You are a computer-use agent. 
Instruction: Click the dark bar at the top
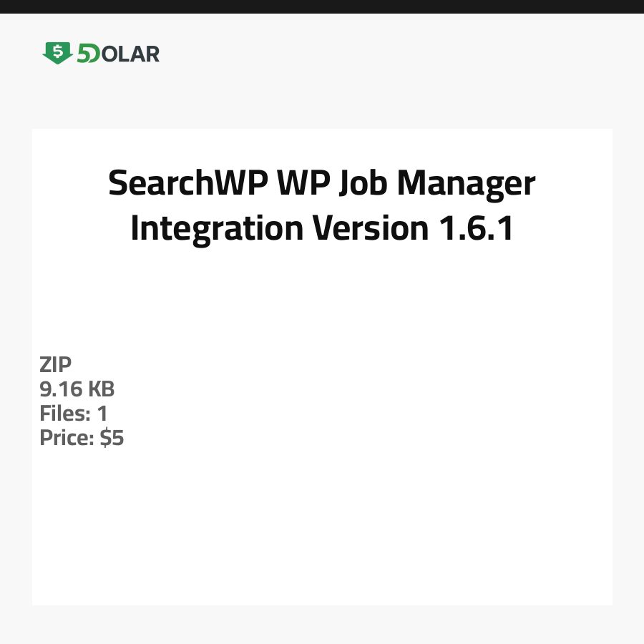tap(322, 6)
